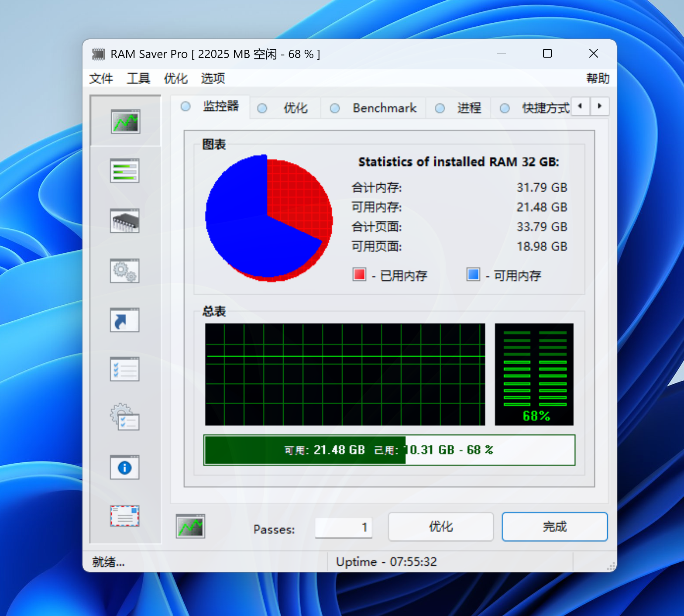Close the RAM Saver Pro window
The height and width of the screenshot is (616, 684).
[x=593, y=54]
